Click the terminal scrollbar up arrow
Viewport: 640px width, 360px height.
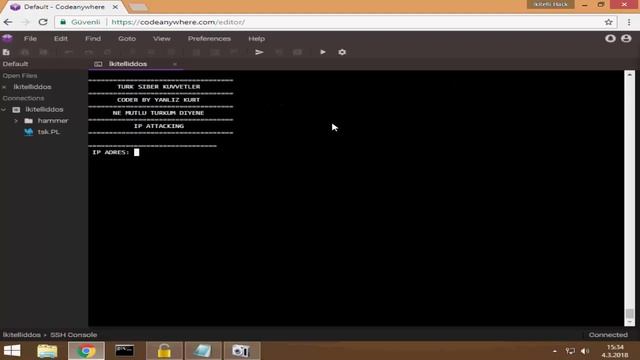click(x=629, y=75)
